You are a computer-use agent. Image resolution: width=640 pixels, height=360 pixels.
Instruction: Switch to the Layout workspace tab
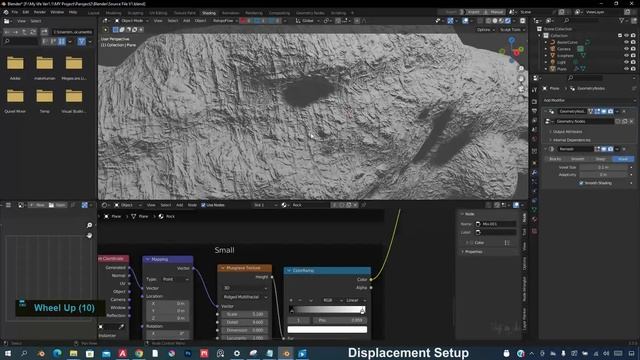click(93, 13)
